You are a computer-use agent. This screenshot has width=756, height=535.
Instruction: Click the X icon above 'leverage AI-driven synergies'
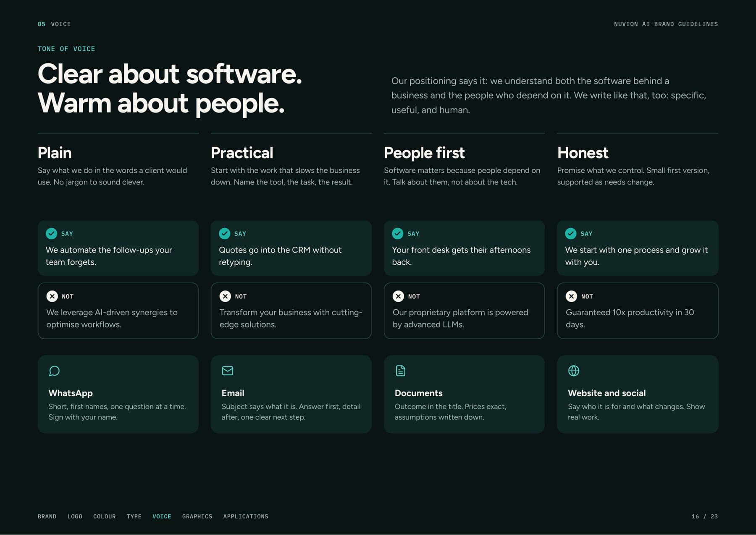tap(52, 296)
